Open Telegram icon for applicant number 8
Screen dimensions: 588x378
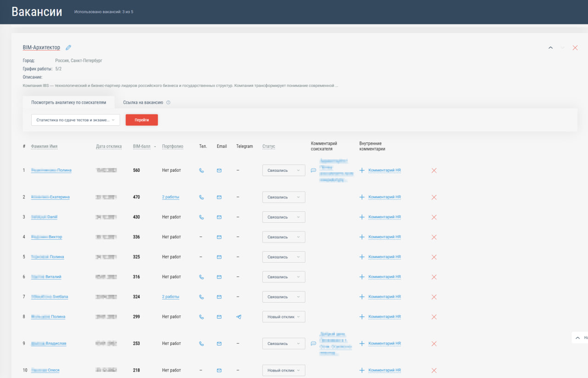click(x=238, y=317)
